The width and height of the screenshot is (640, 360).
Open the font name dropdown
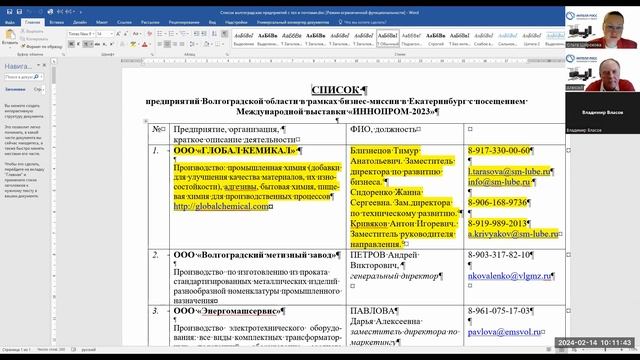coord(93,34)
